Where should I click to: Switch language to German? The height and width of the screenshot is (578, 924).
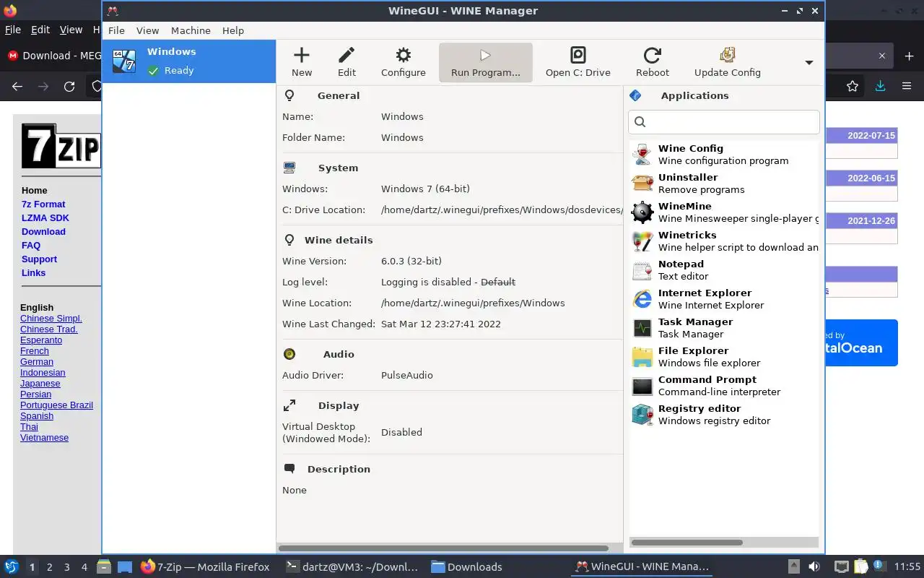pyautogui.click(x=37, y=361)
